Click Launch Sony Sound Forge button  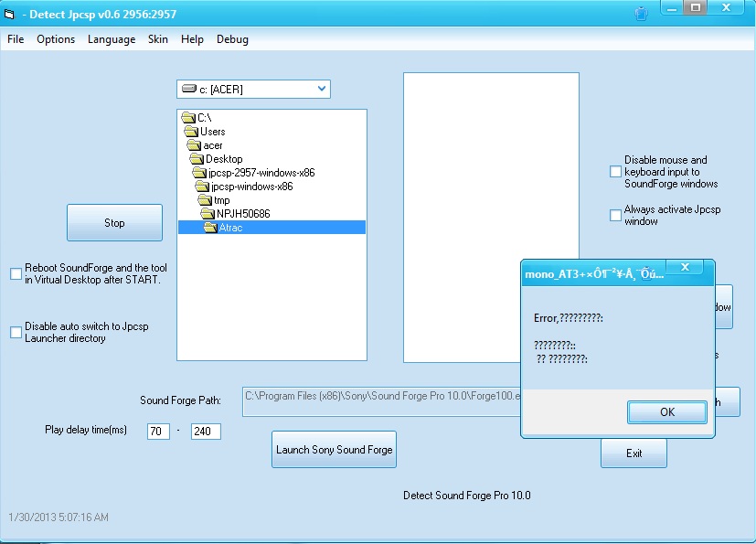[335, 450]
